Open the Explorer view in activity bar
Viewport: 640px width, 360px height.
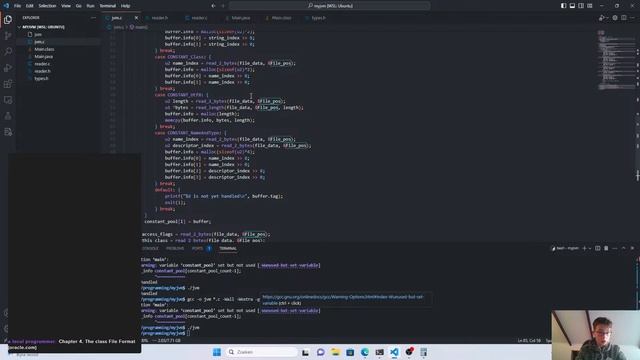[8, 20]
